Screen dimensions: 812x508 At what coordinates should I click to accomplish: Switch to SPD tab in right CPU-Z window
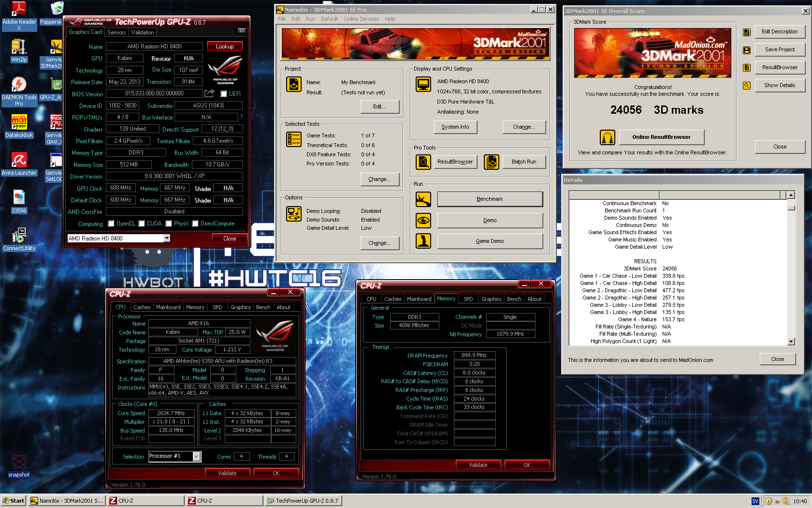(x=468, y=299)
